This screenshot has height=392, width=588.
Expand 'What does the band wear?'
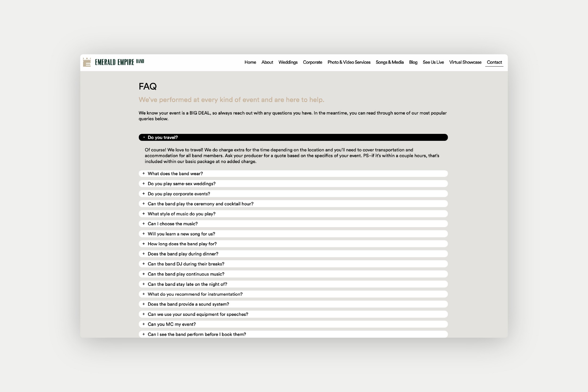[175, 174]
